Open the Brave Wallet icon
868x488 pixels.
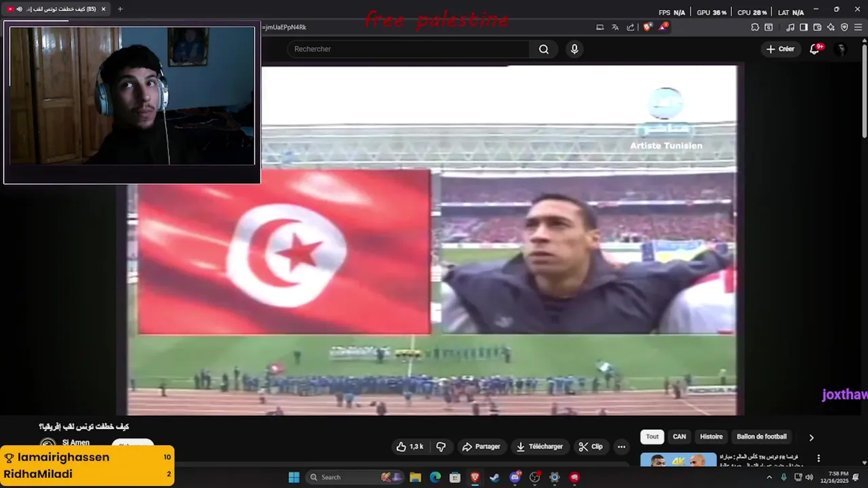817,27
